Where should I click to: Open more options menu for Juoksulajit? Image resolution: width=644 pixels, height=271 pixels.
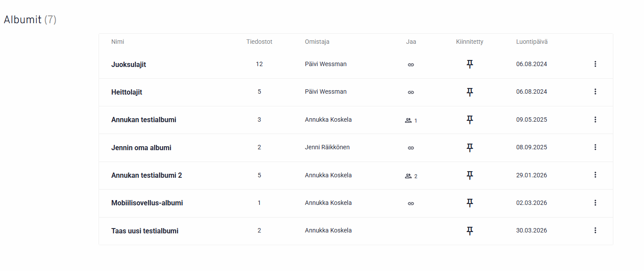[x=595, y=64]
